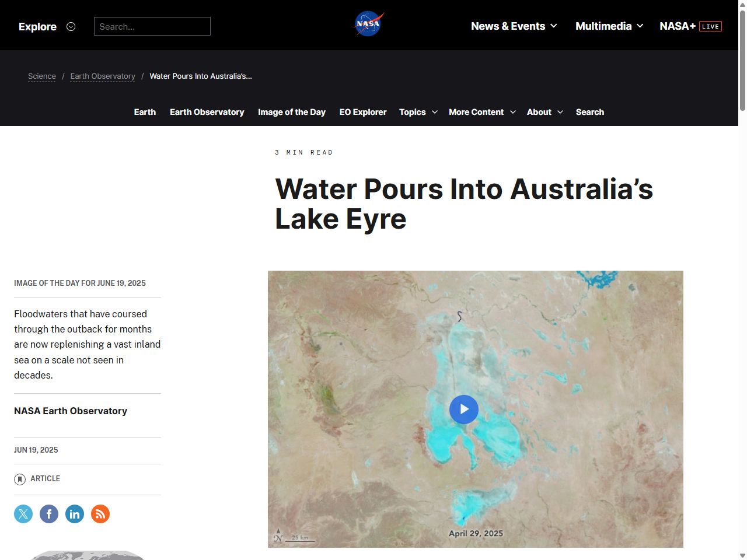Share article on LinkedIn
The image size is (747, 560).
[75, 514]
